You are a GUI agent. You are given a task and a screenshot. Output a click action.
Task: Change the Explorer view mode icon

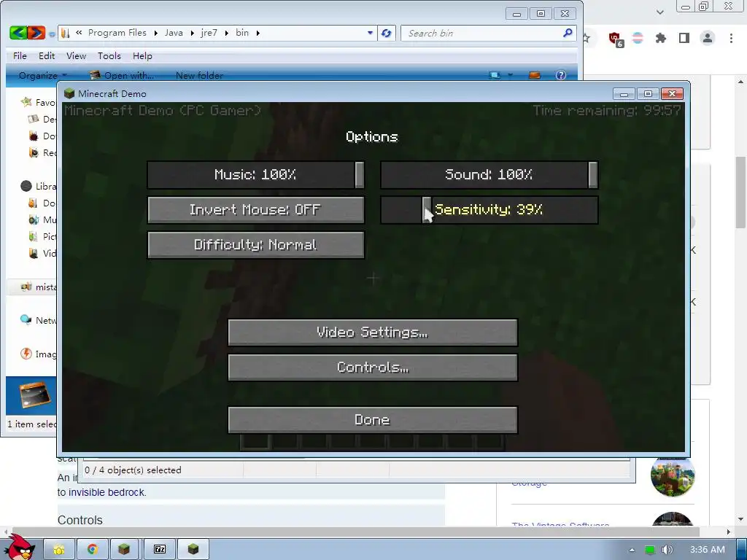(495, 75)
